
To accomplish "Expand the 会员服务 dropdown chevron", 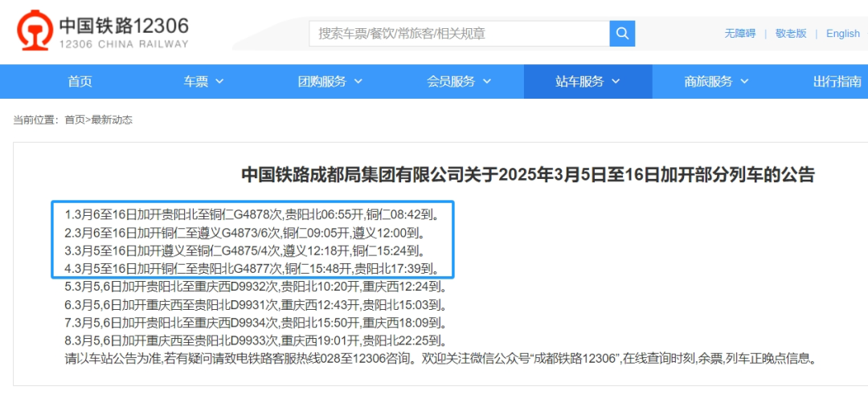I will [x=486, y=82].
